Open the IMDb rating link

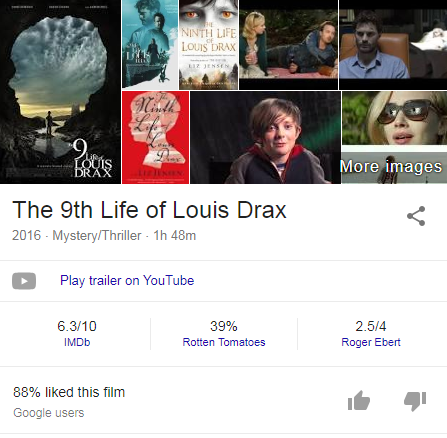pyautogui.click(x=77, y=342)
